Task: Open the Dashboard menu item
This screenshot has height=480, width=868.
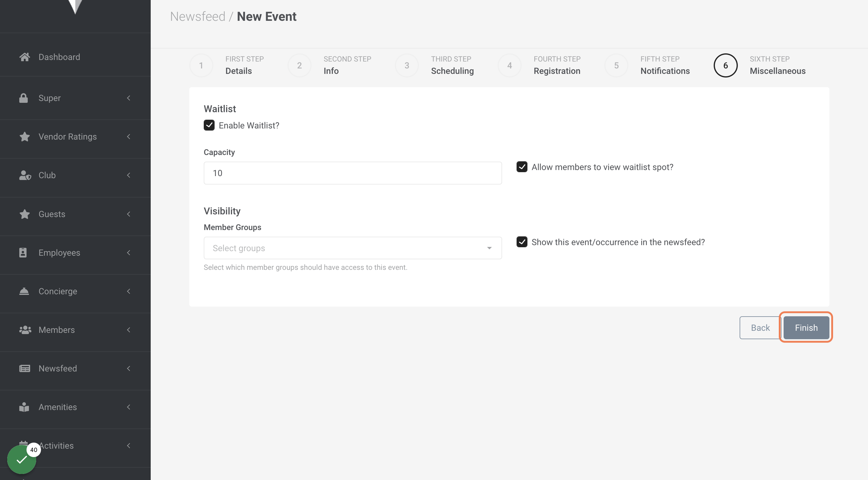Action: click(75, 57)
